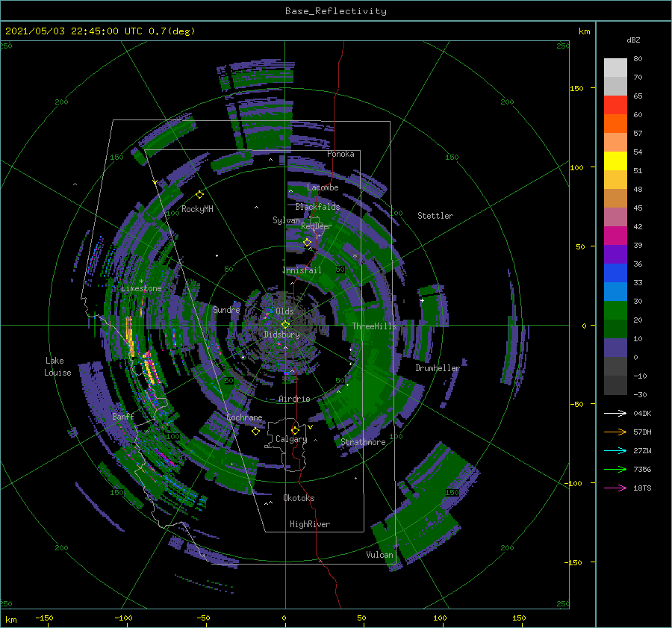Select the yellow diamond marker above Calgary label
Image resolution: width=672 pixels, height=628 pixels.
(x=295, y=430)
